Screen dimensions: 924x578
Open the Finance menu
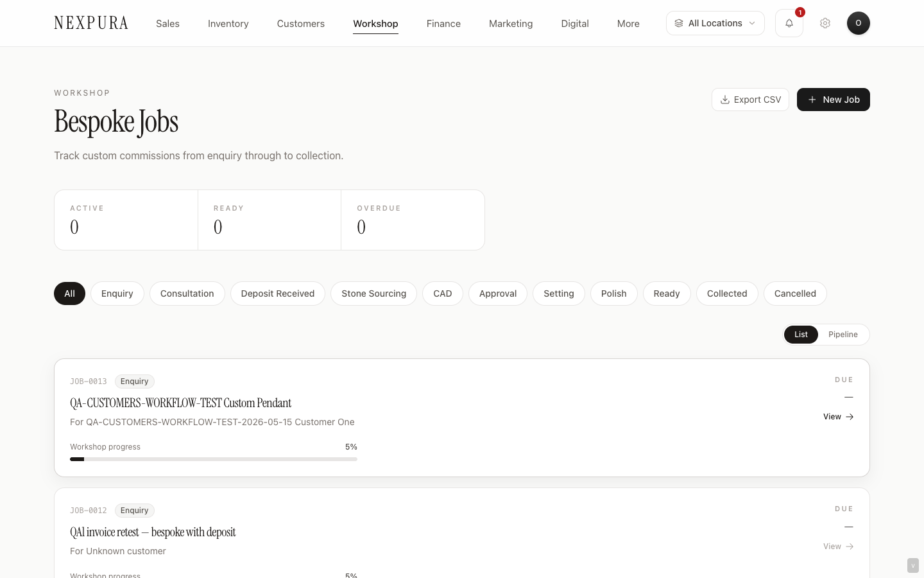443,24
